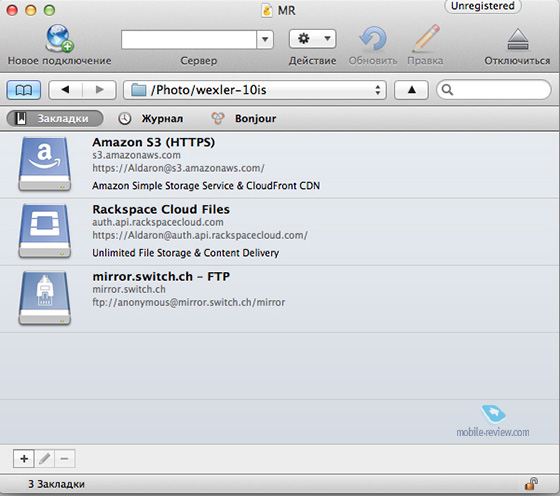Image resolution: width=560 pixels, height=496 pixels.
Task: Click the Unregistered button
Action: click(x=482, y=6)
